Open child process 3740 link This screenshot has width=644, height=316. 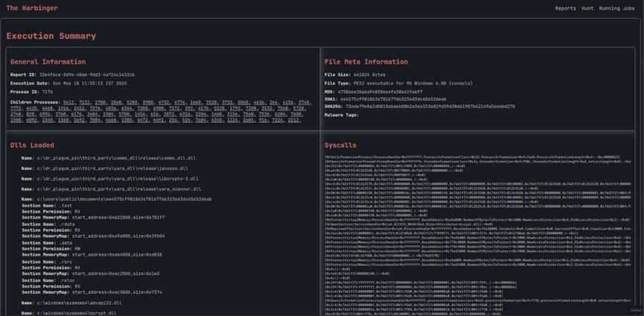[x=304, y=102]
